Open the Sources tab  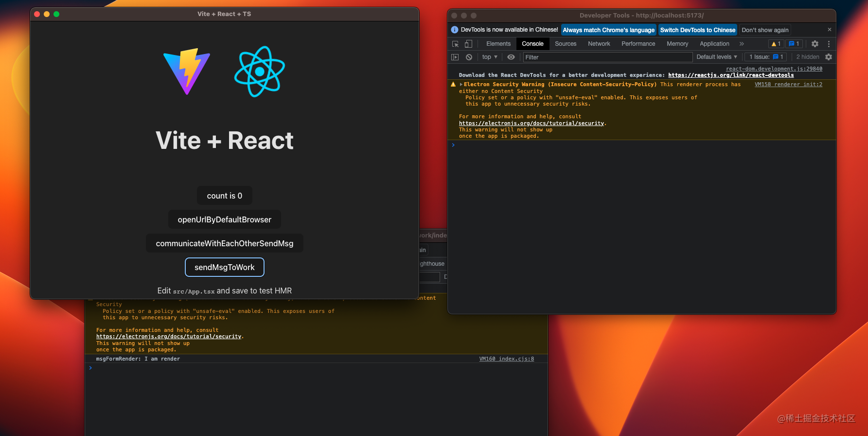tap(566, 44)
